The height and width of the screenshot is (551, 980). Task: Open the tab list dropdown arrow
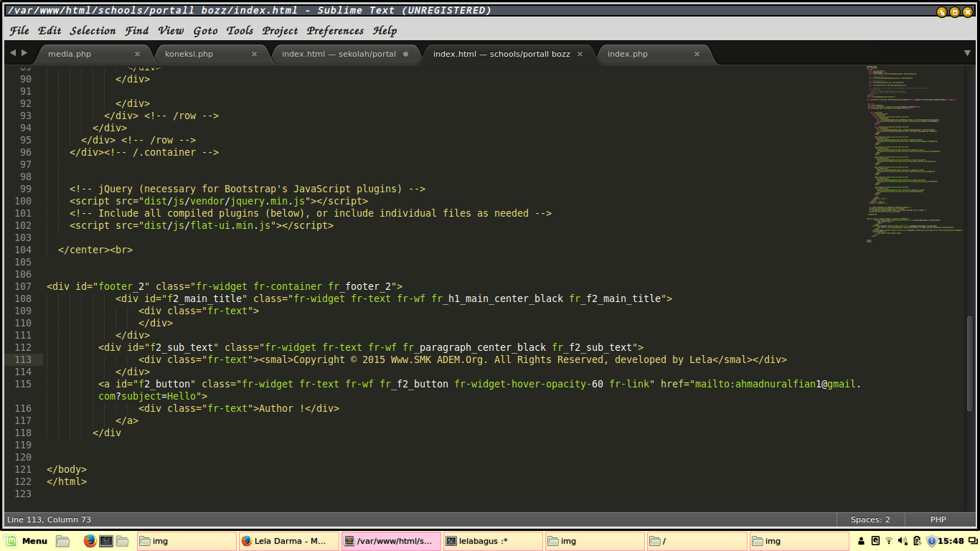tap(966, 53)
